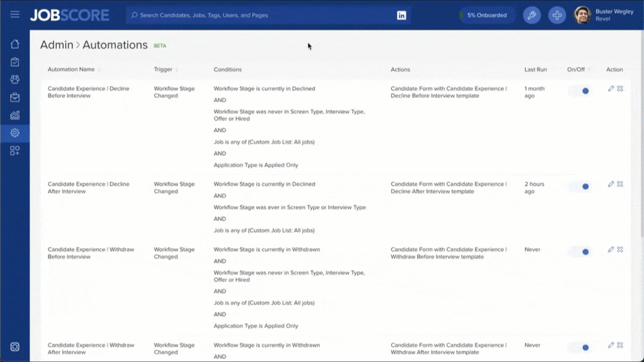Image resolution: width=644 pixels, height=362 pixels.
Task: Open the tasks clipboard icon in sidebar
Action: pyautogui.click(x=14, y=62)
